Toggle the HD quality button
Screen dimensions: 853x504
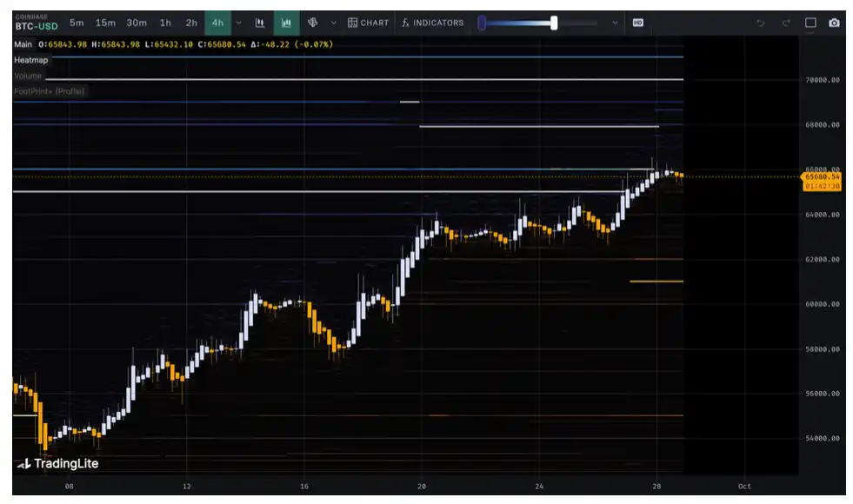coord(637,23)
